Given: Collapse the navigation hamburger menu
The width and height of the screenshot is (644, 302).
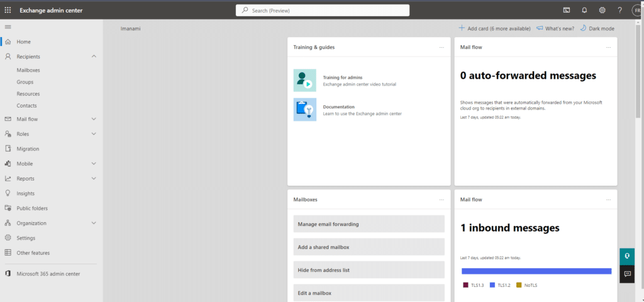Looking at the screenshot, I should [8, 26].
